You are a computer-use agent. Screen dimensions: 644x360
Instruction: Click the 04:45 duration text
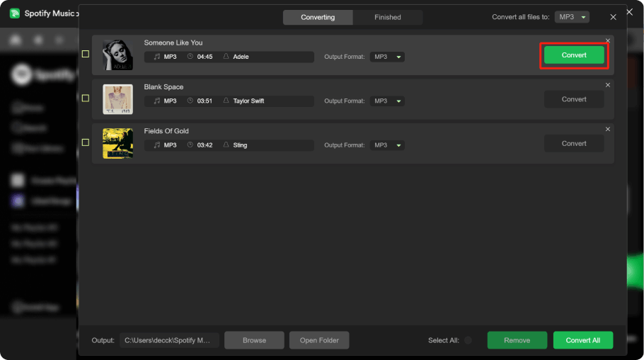(205, 57)
